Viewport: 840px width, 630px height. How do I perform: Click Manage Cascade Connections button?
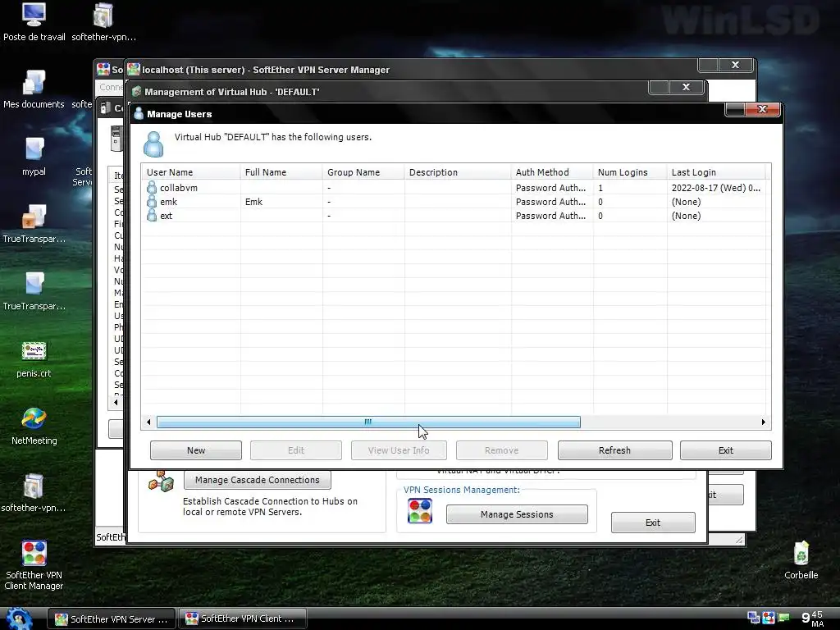point(257,480)
